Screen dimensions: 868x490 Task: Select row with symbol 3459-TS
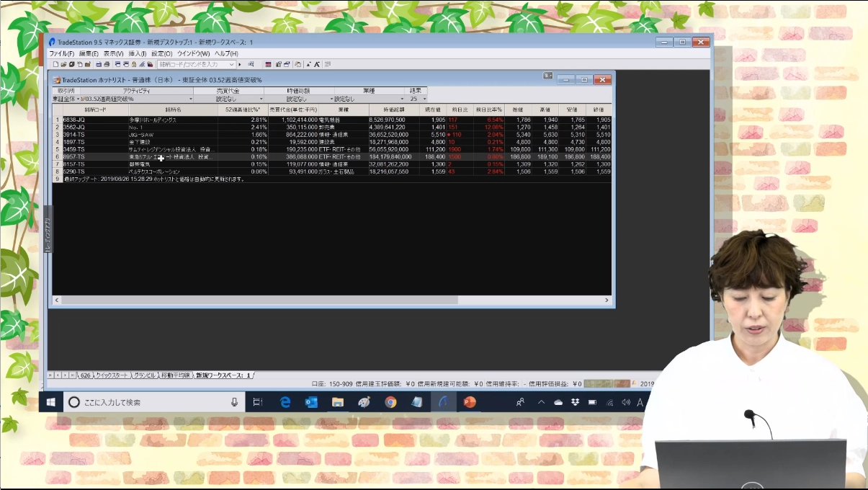[x=332, y=149]
